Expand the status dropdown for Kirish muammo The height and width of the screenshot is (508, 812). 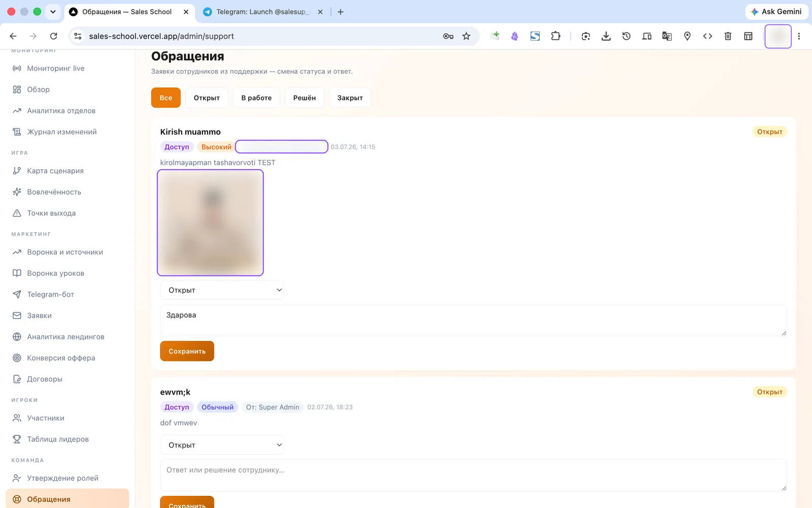pyautogui.click(x=222, y=290)
